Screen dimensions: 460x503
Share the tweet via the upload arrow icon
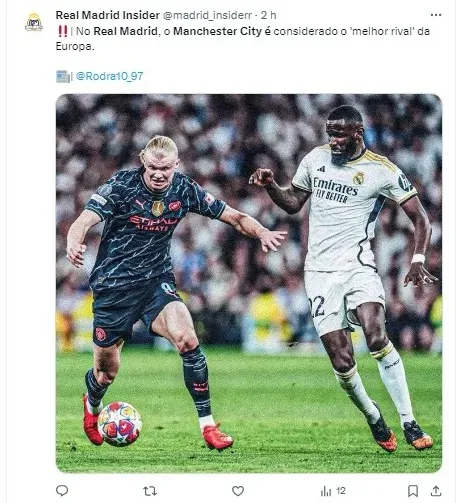436,490
